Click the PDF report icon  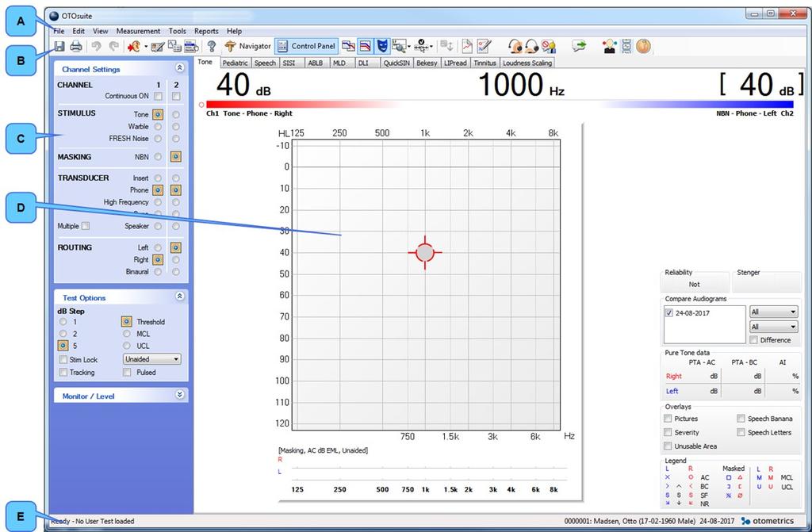pyautogui.click(x=467, y=47)
